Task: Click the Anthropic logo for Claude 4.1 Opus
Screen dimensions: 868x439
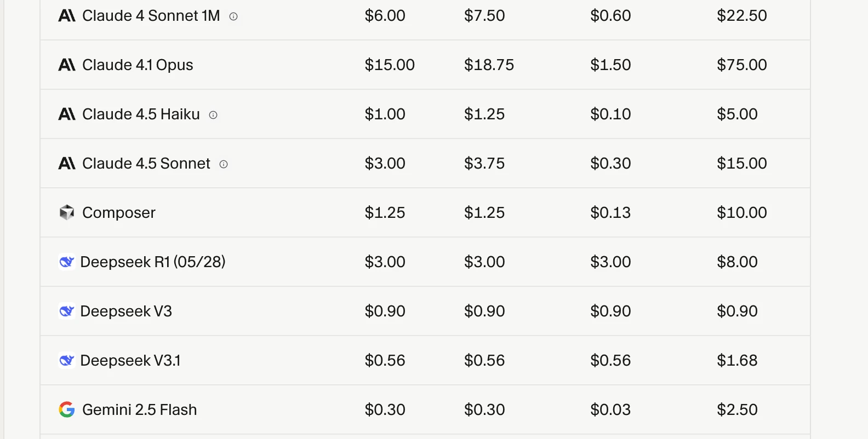Action: point(67,65)
